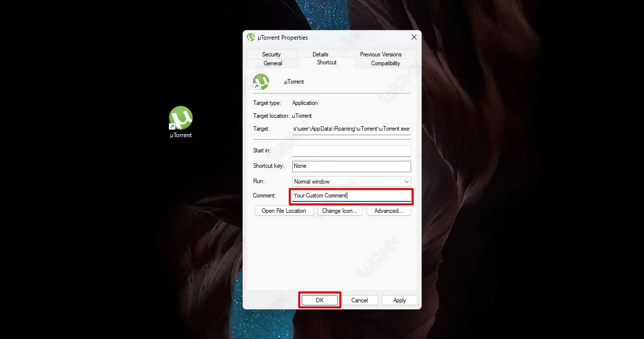
Task: Apply the shortcut property changes
Action: click(399, 300)
